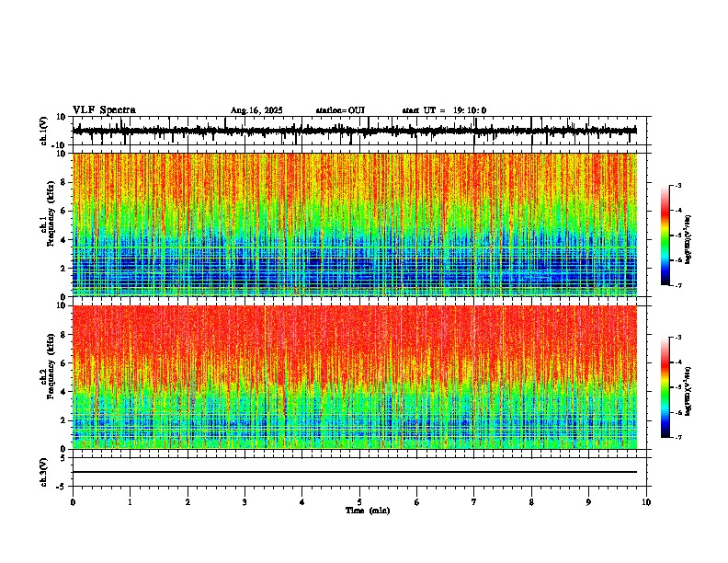Click the ch.1 spectrogram panel
This screenshot has height=563, width=728.
coord(355,224)
